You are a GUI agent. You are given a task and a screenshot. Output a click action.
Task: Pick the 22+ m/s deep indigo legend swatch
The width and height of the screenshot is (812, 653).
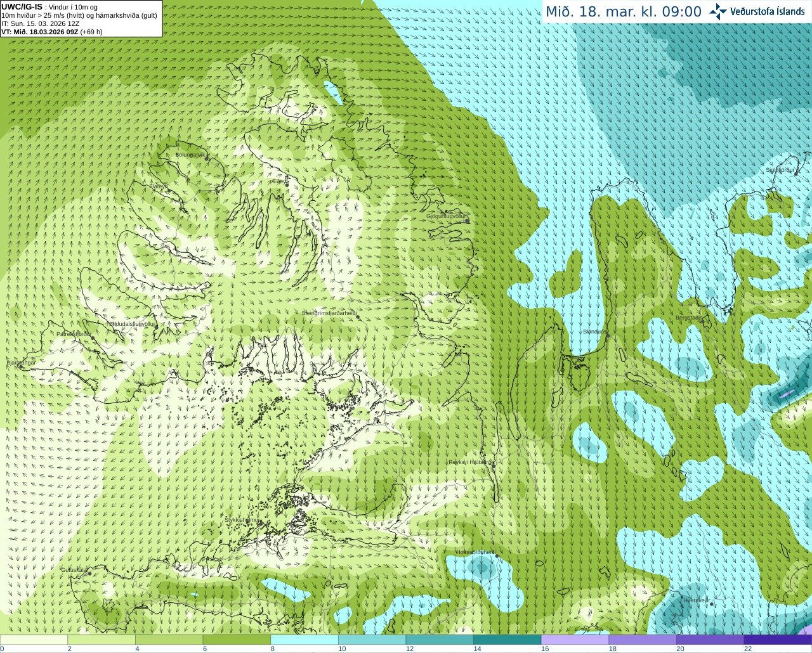778,640
